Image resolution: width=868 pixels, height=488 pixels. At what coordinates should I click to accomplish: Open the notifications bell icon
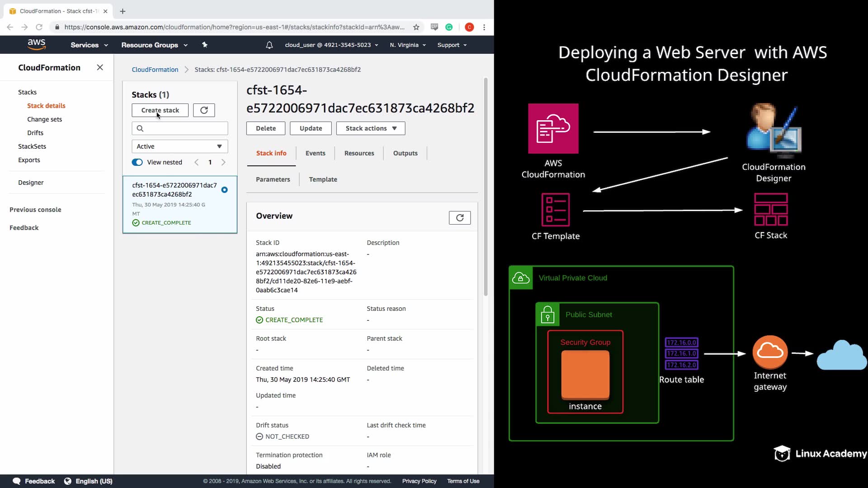[269, 45]
